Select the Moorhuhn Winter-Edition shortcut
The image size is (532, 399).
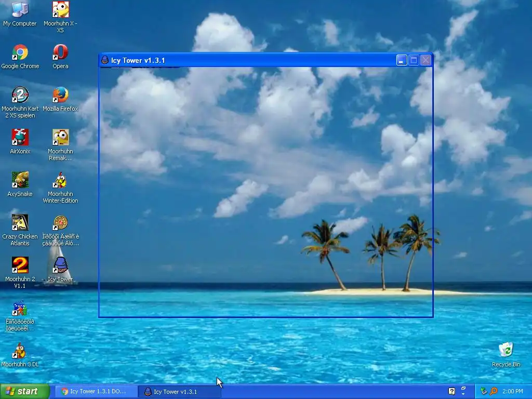click(60, 188)
